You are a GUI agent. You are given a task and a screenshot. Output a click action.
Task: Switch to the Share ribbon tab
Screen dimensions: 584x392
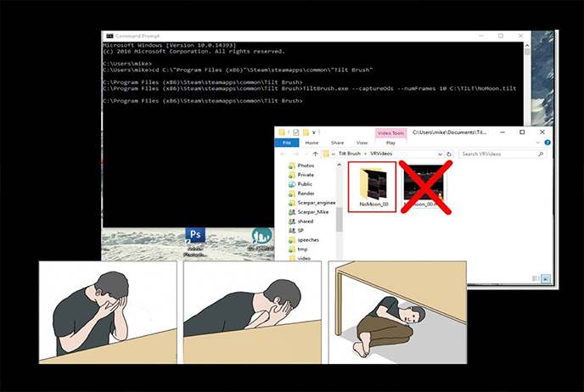(x=337, y=143)
